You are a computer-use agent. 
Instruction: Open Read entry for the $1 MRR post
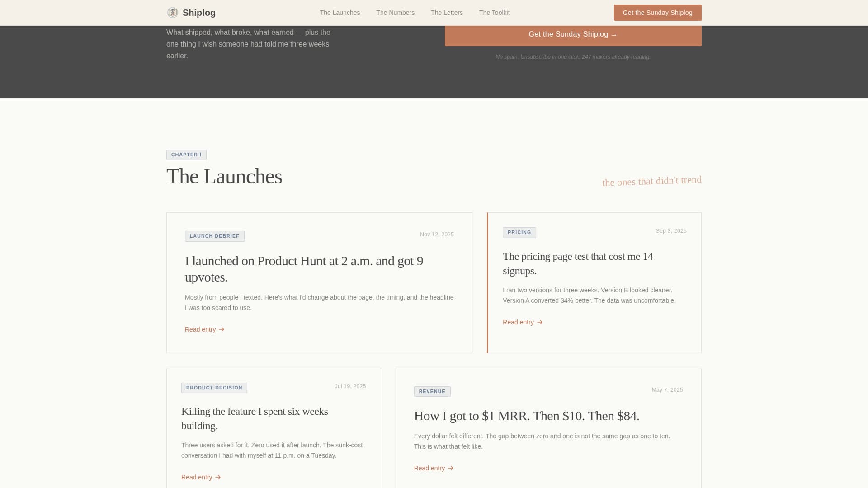tap(434, 468)
